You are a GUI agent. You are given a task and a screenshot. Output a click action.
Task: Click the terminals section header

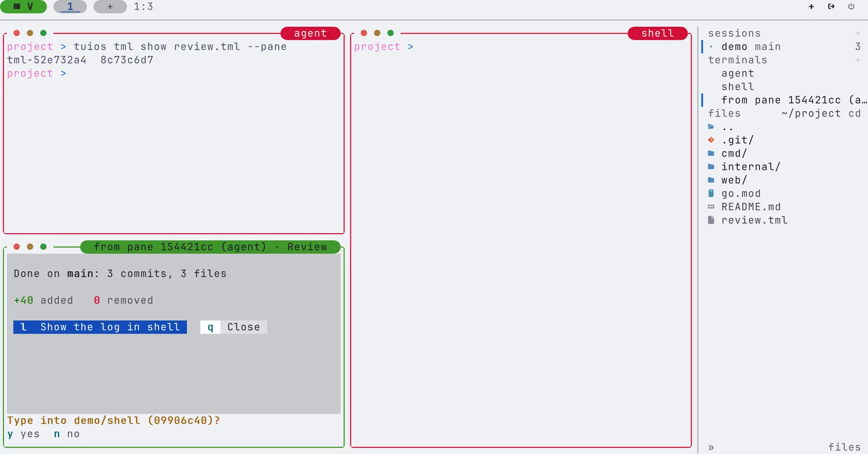pyautogui.click(x=737, y=60)
